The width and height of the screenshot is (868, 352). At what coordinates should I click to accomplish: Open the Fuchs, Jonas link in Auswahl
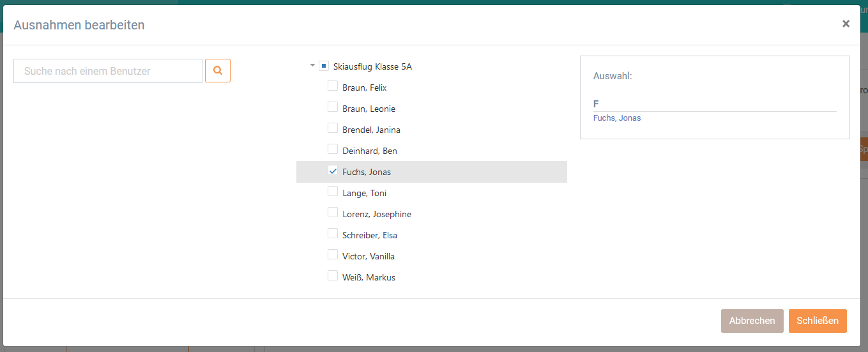pos(617,118)
